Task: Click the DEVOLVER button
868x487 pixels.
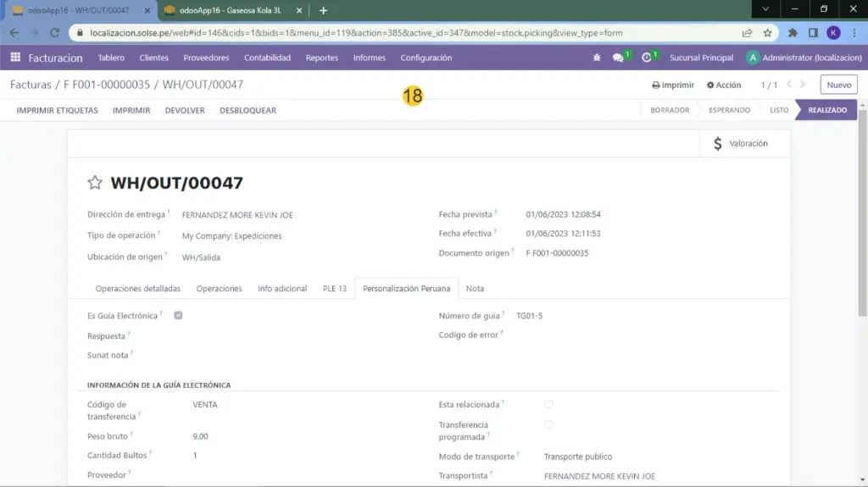Action: pos(185,110)
